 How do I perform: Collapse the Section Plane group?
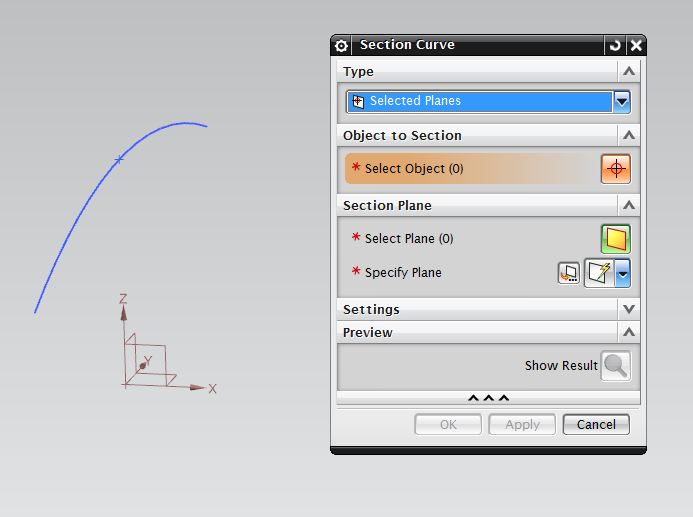pyautogui.click(x=628, y=205)
